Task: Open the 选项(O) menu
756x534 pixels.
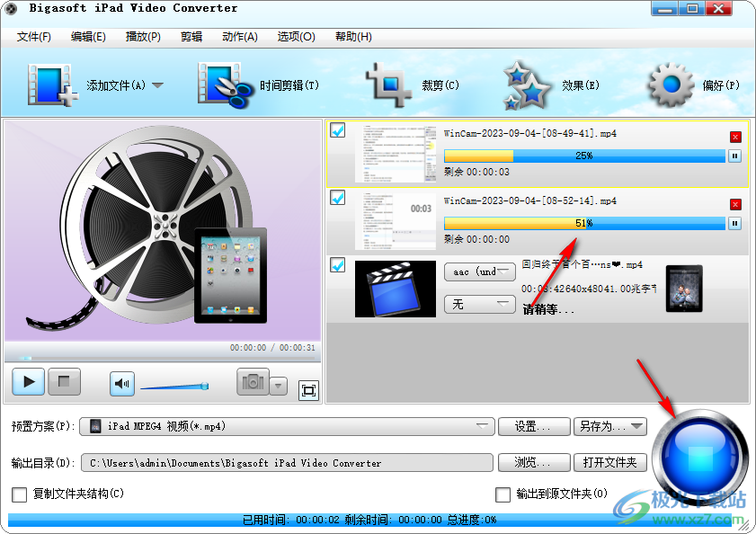Action: [x=296, y=37]
